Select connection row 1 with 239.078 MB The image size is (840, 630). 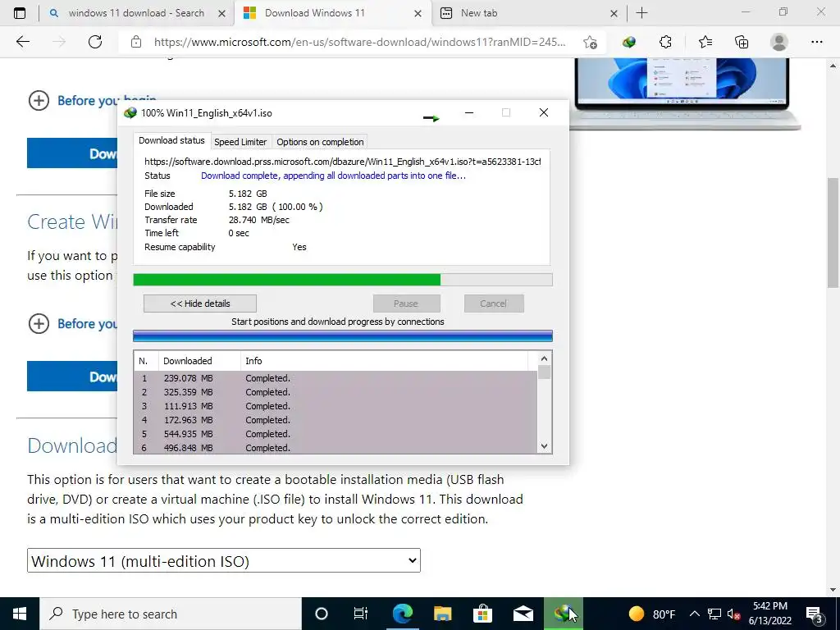[x=336, y=378]
